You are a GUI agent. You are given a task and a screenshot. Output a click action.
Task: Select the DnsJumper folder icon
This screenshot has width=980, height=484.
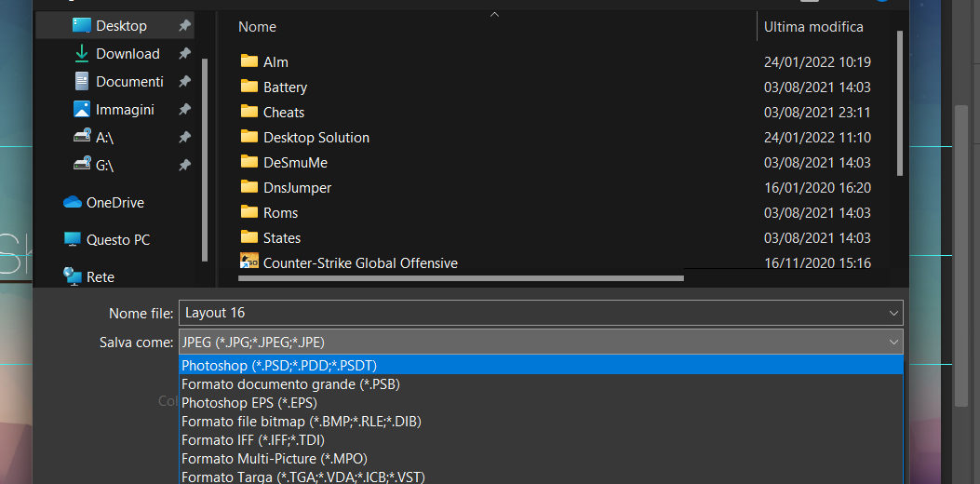click(249, 186)
